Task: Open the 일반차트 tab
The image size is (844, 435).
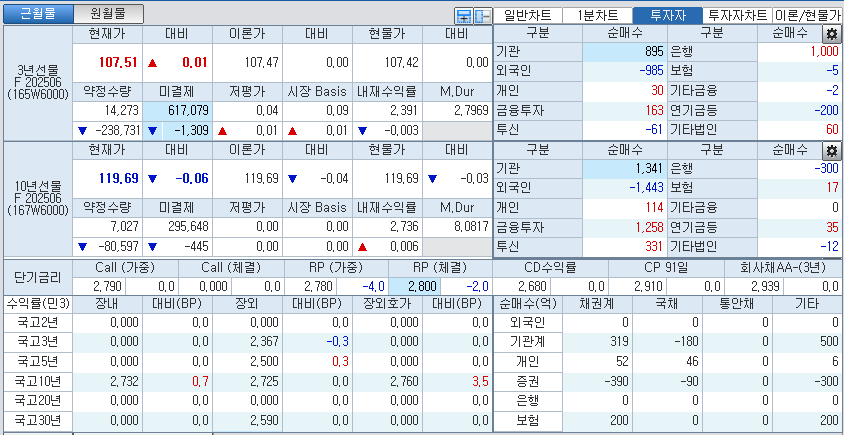Action: click(527, 16)
